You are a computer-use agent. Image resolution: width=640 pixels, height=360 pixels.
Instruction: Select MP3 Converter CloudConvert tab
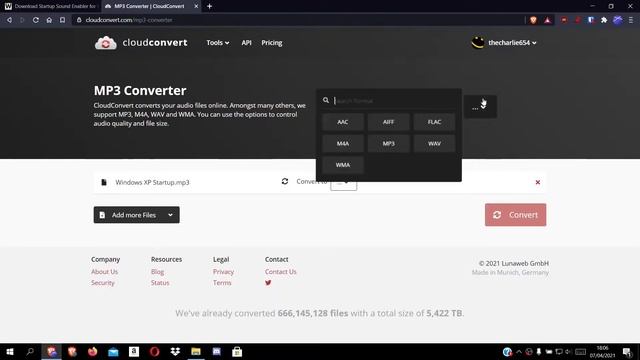(x=148, y=6)
